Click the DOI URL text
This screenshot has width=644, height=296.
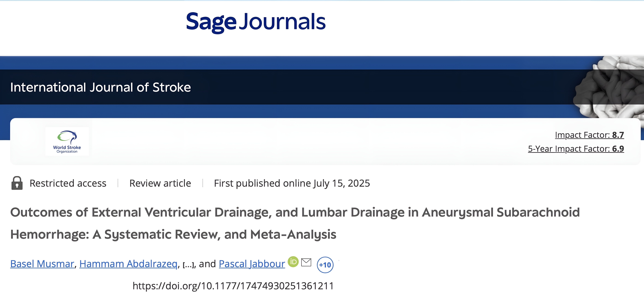[x=233, y=286]
